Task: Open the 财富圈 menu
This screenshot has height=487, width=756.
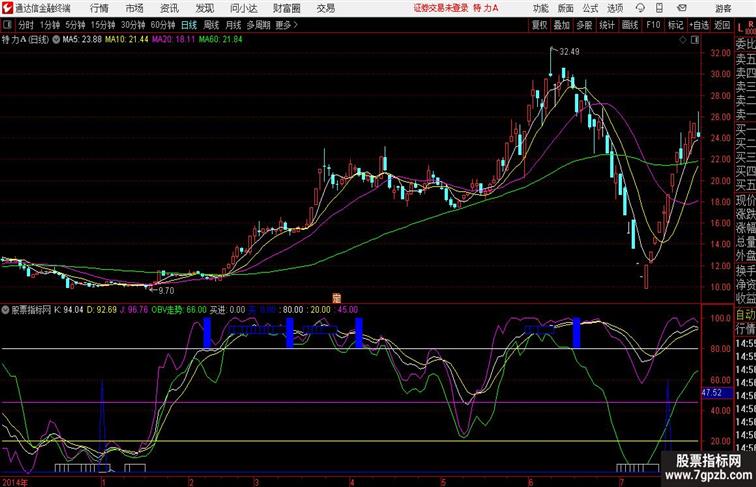Action: [287, 8]
